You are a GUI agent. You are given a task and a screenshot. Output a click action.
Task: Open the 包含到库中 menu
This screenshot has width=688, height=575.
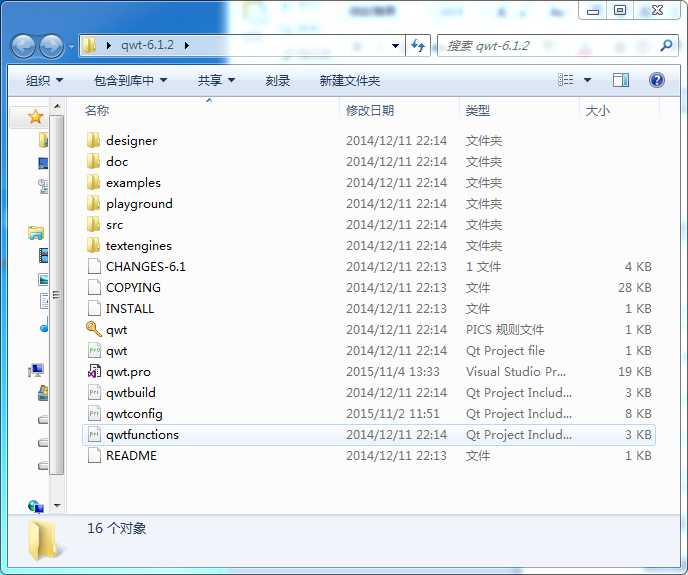pos(130,80)
